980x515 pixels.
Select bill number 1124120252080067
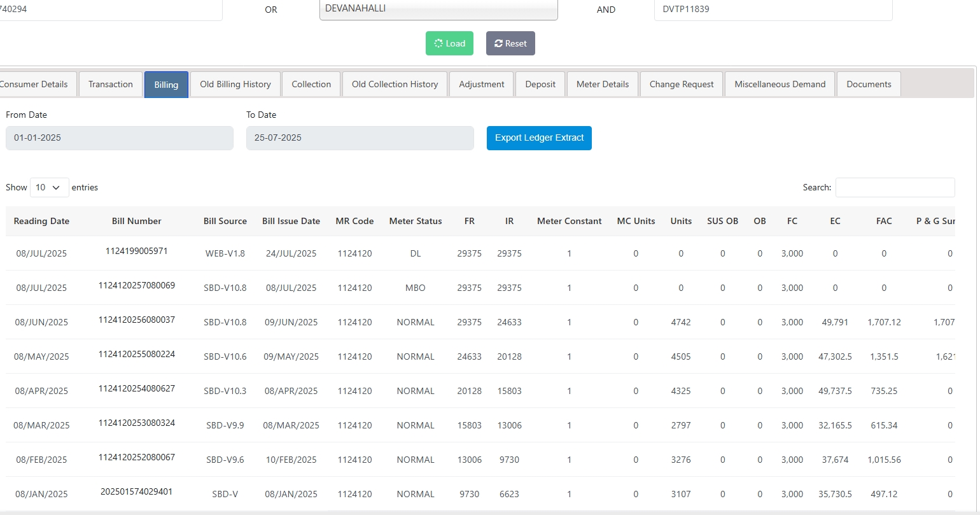[137, 457]
